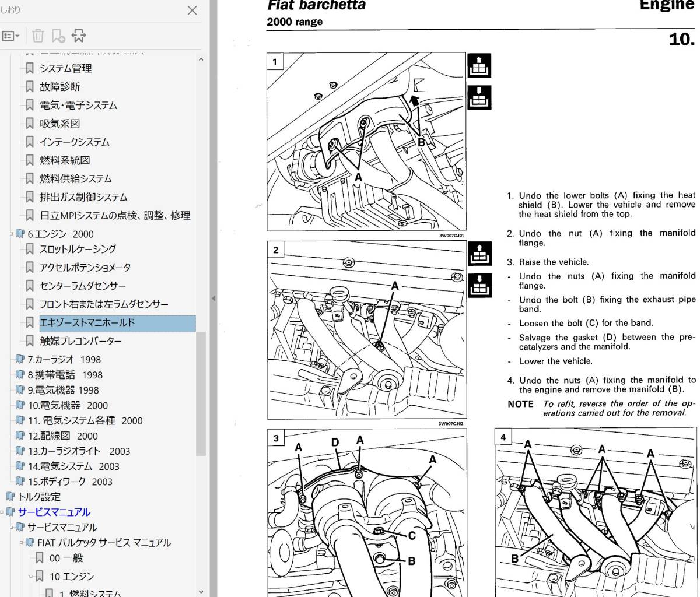Open the blue サービスマニュアル top-level bookmark
Image resolution: width=700 pixels, height=597 pixels.
[x=54, y=512]
